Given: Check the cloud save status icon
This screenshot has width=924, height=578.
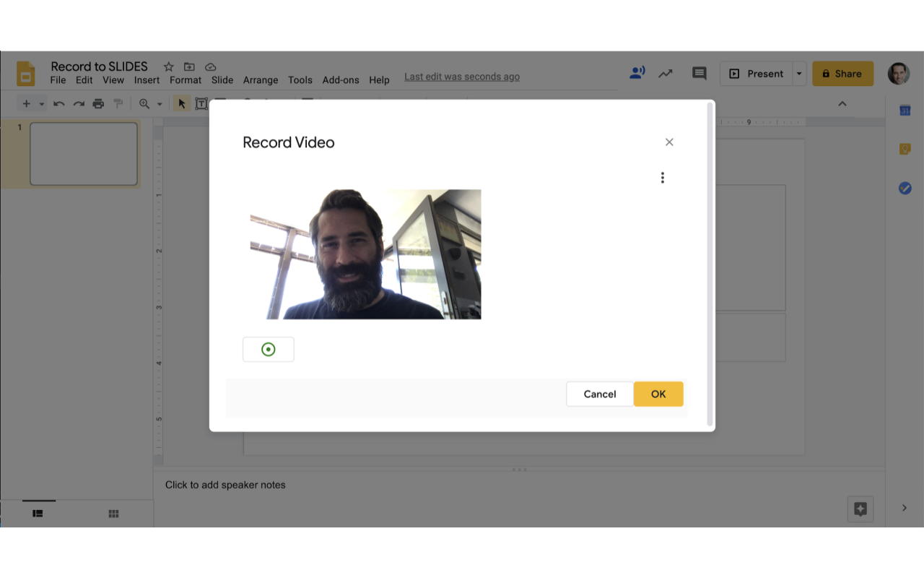Looking at the screenshot, I should tap(210, 66).
